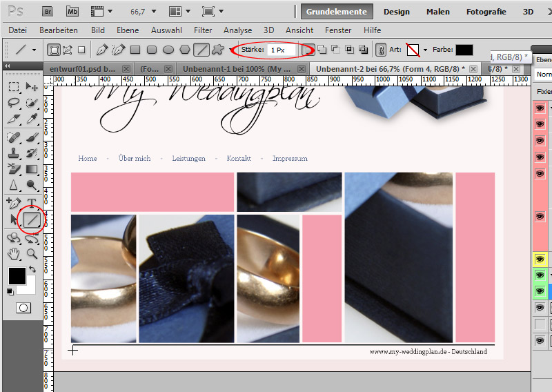Viewport: 552px width, 392px height.
Task: Switch to the Fotografie workspace
Action: [x=486, y=12]
